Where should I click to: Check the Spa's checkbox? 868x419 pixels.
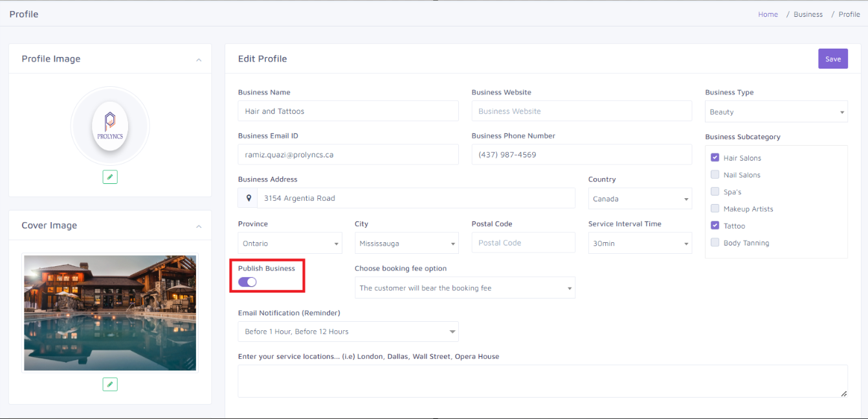coord(715,192)
